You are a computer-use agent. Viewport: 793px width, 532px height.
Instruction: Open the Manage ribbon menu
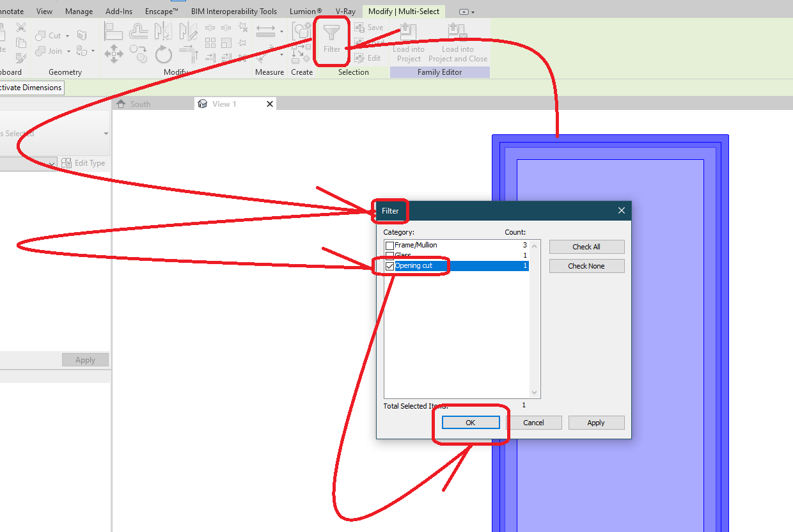79,11
